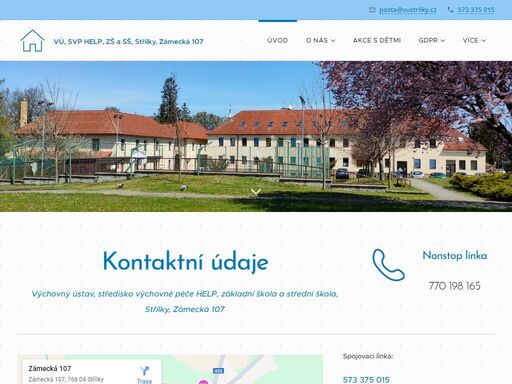Click the site title VÚ, SVP HELP, ZŠ a SŠ
This screenshot has width=512, height=384.
coord(128,42)
